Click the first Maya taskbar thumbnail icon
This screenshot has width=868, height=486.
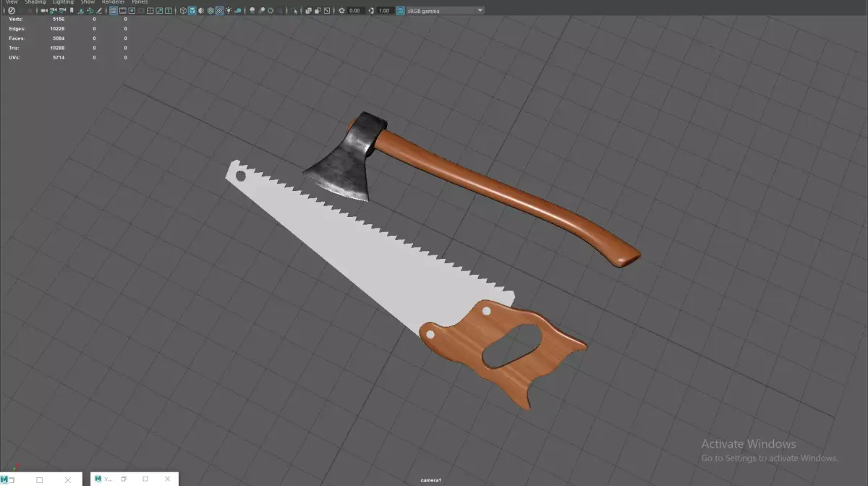pos(5,479)
